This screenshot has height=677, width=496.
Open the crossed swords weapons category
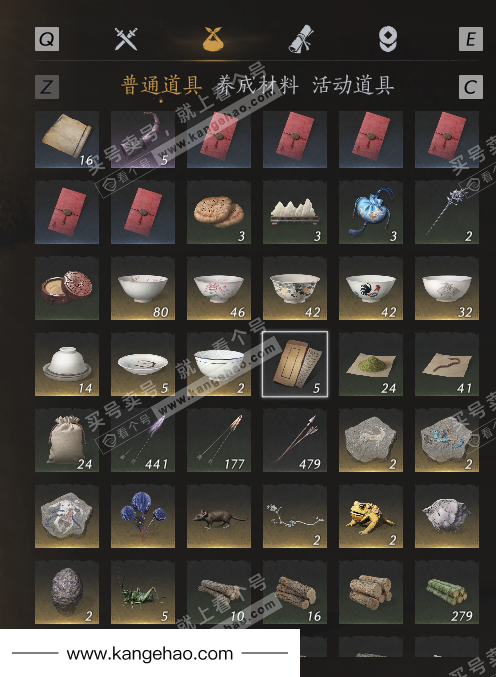(126, 39)
